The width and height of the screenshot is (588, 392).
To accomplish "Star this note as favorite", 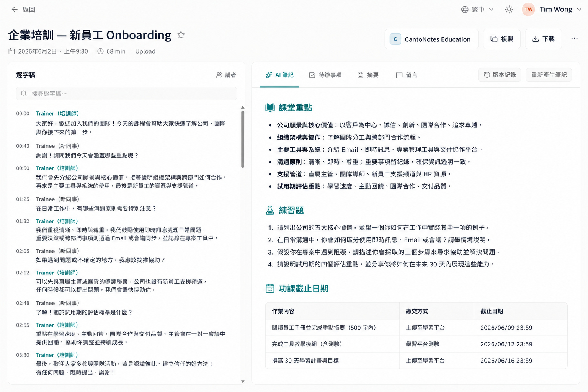I will [181, 35].
